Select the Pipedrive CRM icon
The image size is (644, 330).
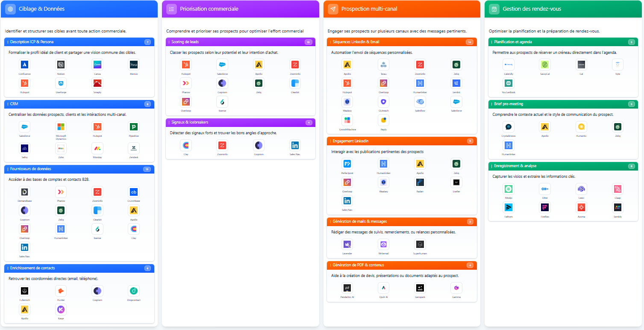[134, 127]
